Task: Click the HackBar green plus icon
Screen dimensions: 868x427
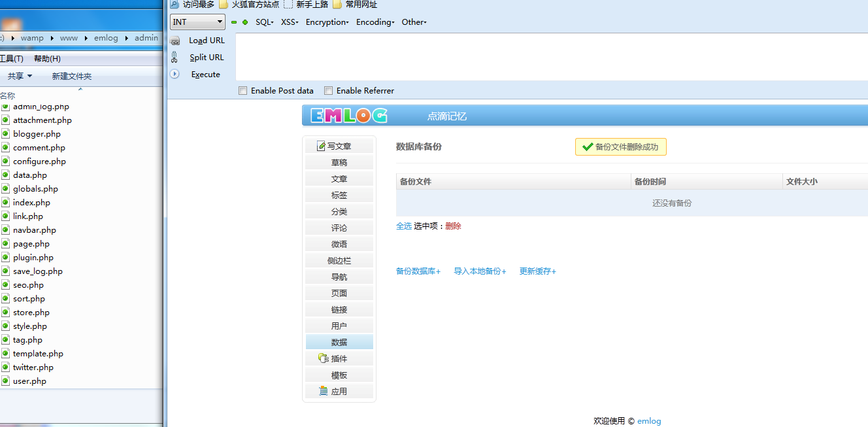Action: point(245,22)
